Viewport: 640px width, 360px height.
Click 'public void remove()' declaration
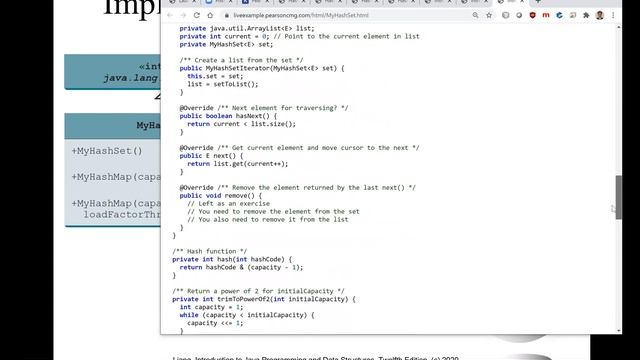point(221,196)
